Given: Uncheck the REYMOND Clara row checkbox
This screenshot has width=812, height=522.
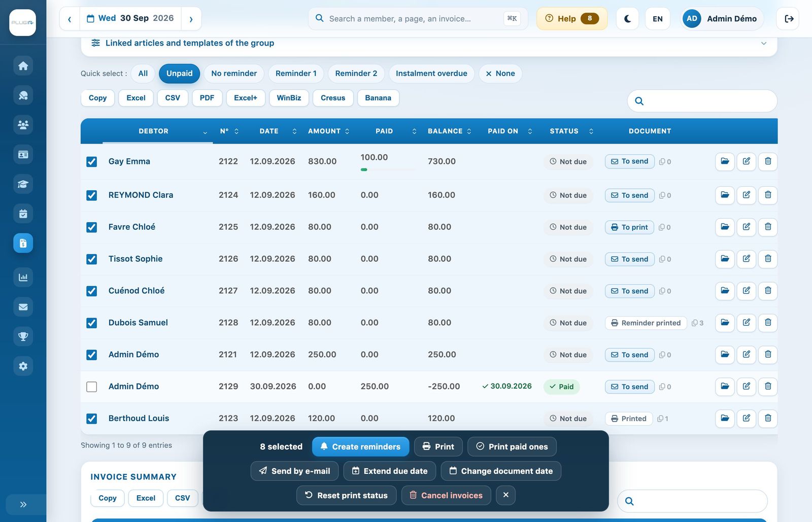Looking at the screenshot, I should pyautogui.click(x=92, y=195).
